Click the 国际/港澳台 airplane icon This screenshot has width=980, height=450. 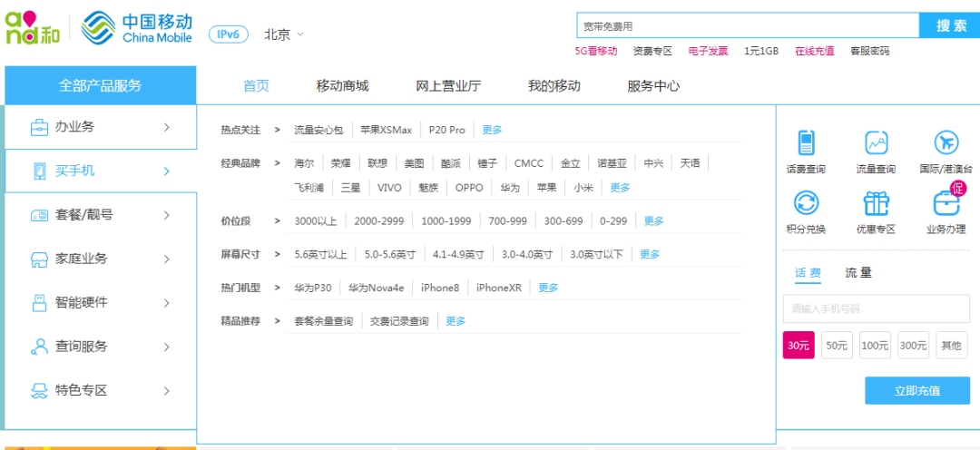pos(946,143)
